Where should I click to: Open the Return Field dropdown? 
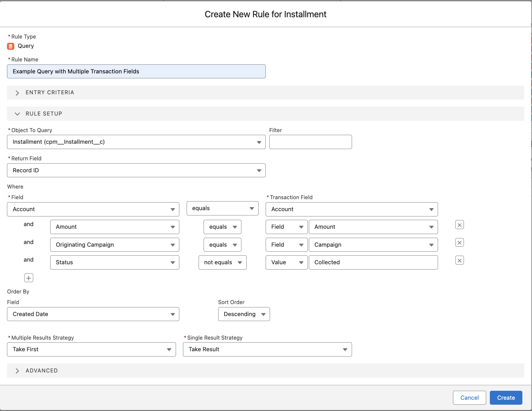[x=259, y=170]
